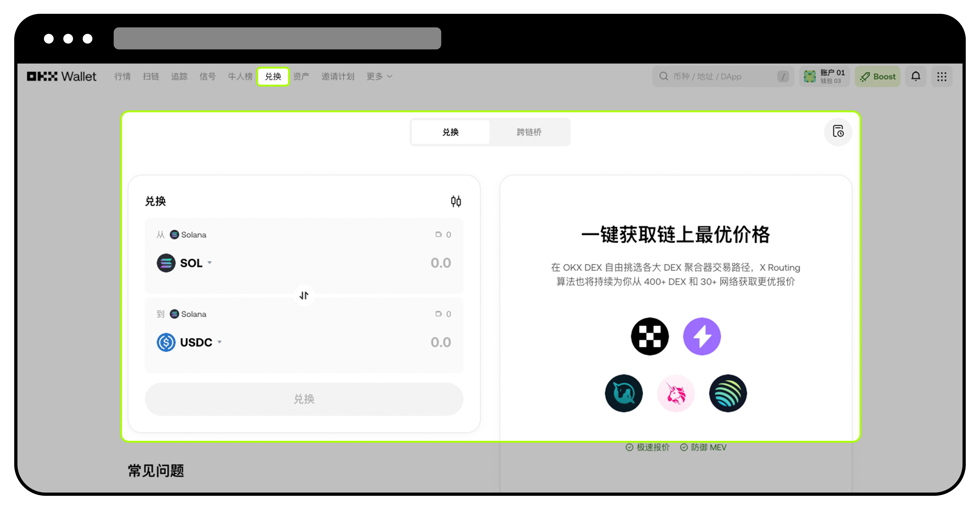Click the Boost button

878,76
